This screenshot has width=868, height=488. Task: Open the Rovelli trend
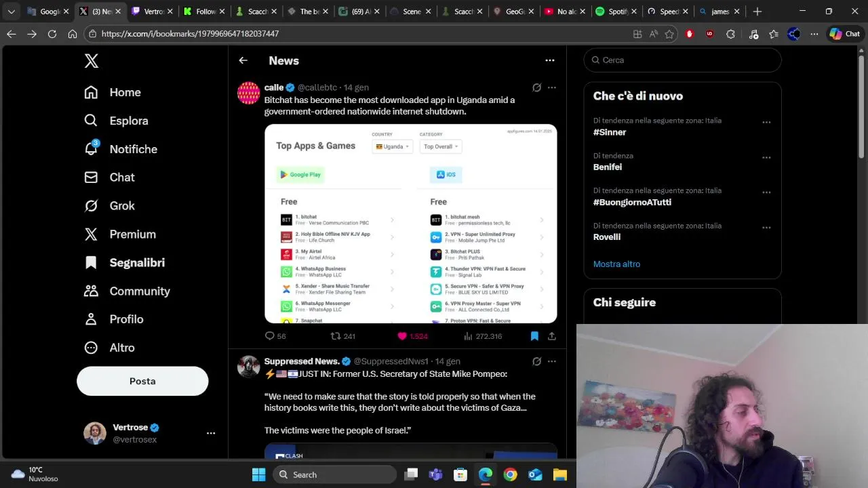[x=607, y=237]
